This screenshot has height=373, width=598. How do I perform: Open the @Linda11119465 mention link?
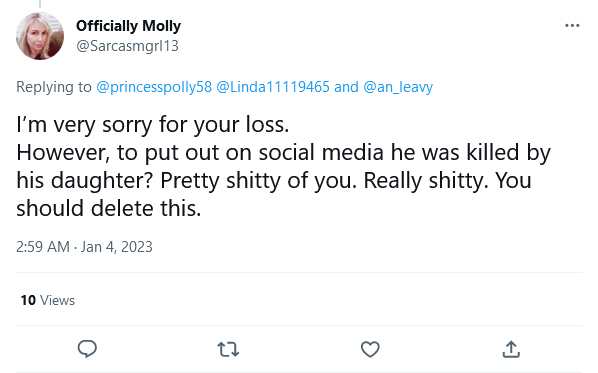[x=273, y=87]
